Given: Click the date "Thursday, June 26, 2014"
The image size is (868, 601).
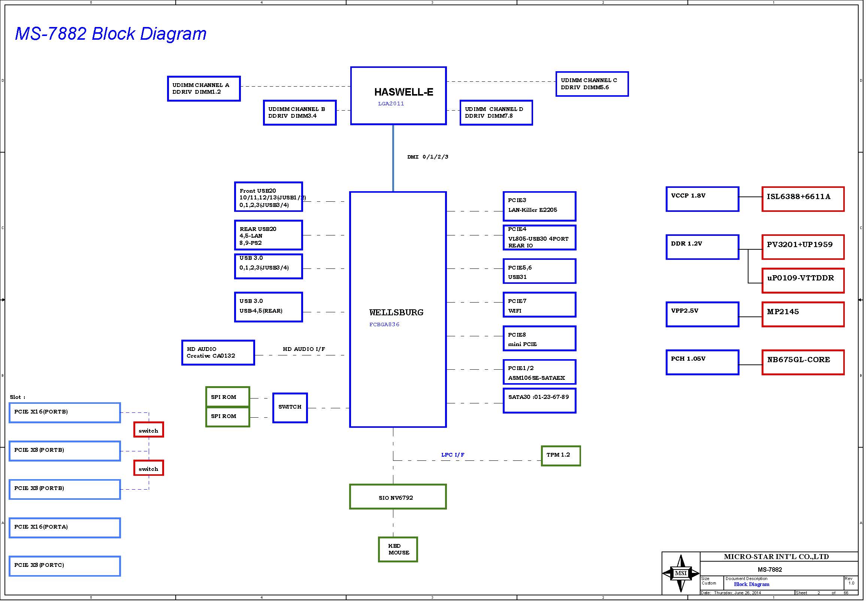Looking at the screenshot, I should tap(737, 593).
